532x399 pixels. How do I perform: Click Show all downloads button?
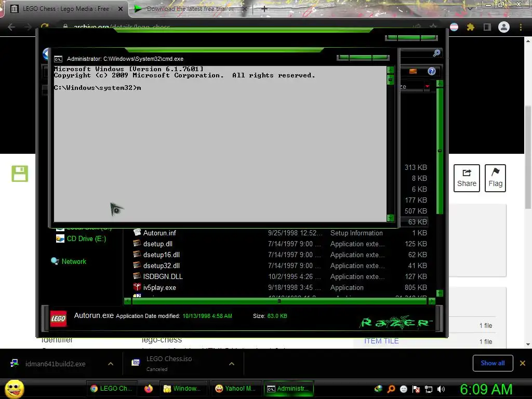pos(493,363)
